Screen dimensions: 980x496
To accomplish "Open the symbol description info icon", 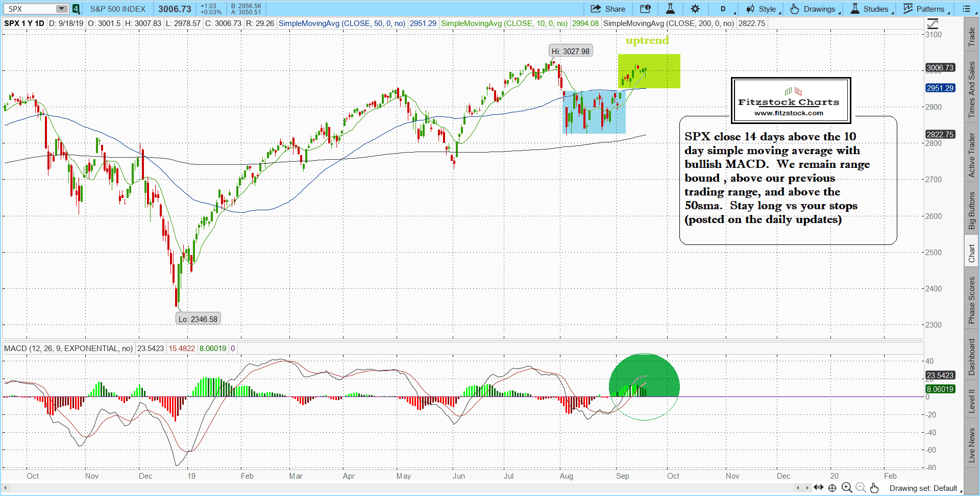I will click(645, 9).
